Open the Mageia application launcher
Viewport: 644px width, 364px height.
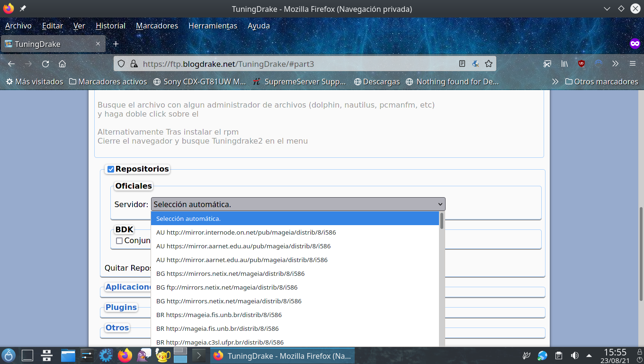pyautogui.click(x=9, y=355)
